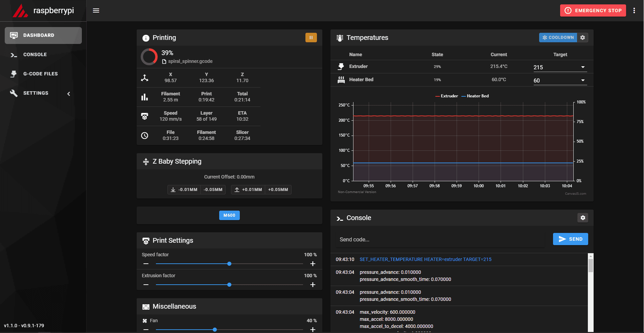Click the position axes icon
The height and width of the screenshot is (333, 644).
coord(144,78)
